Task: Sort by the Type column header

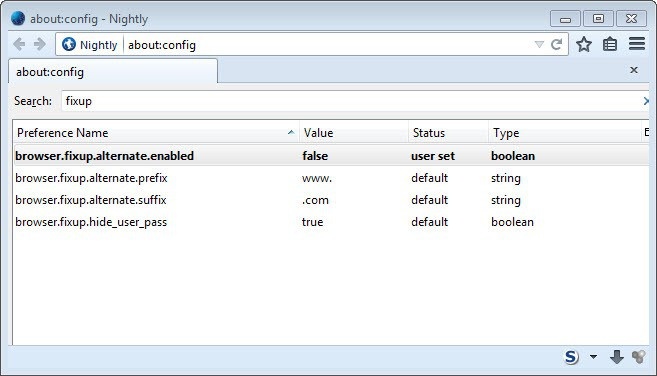Action: pyautogui.click(x=565, y=133)
